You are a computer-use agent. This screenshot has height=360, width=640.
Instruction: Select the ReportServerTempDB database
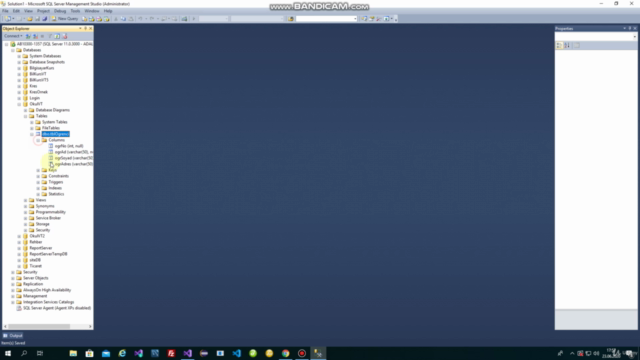pyautogui.click(x=48, y=254)
